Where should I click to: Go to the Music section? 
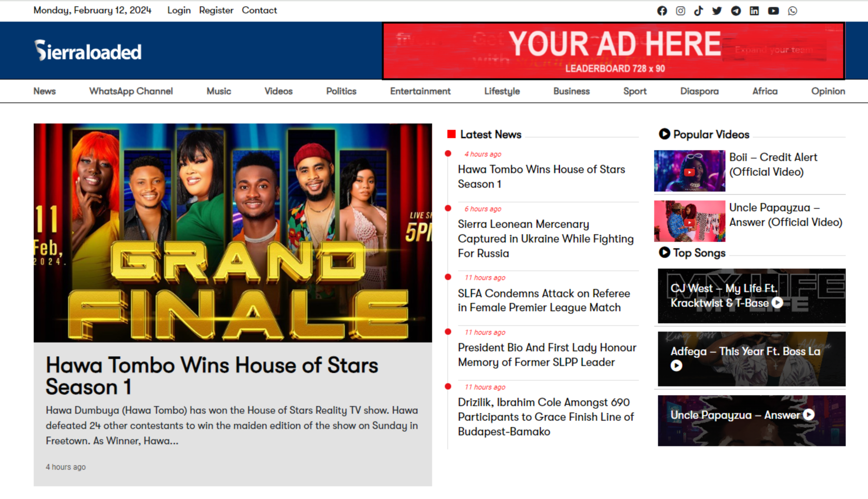click(219, 91)
